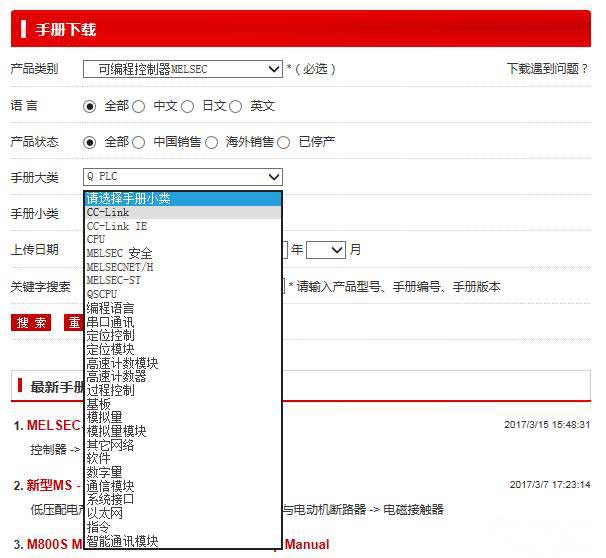Viewport: 606px width, 558px height.
Task: Open the 手册大类 dropdown showing Q PLC
Action: click(x=183, y=177)
